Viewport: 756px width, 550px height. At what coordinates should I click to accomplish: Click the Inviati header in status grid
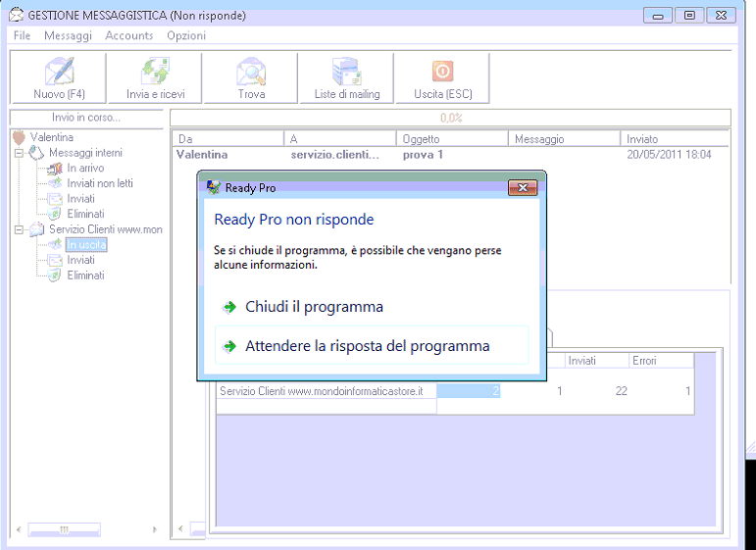point(596,361)
